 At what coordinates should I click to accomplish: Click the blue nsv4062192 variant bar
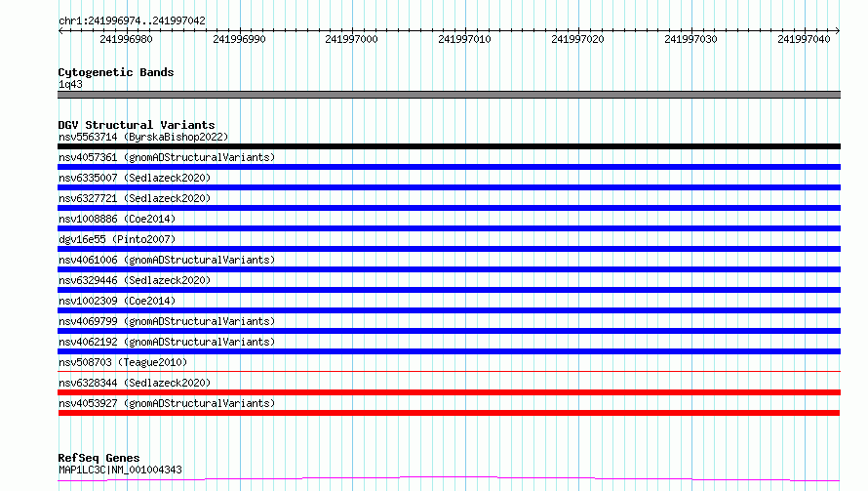tap(449, 351)
